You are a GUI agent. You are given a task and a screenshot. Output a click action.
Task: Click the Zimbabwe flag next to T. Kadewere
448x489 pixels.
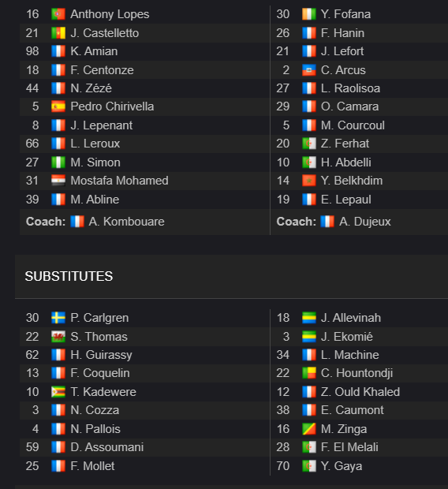click(58, 392)
